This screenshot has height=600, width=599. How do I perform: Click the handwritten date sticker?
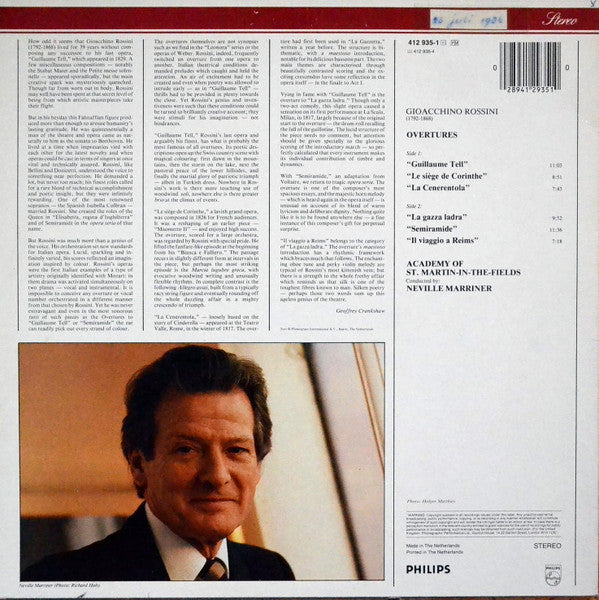(468, 20)
